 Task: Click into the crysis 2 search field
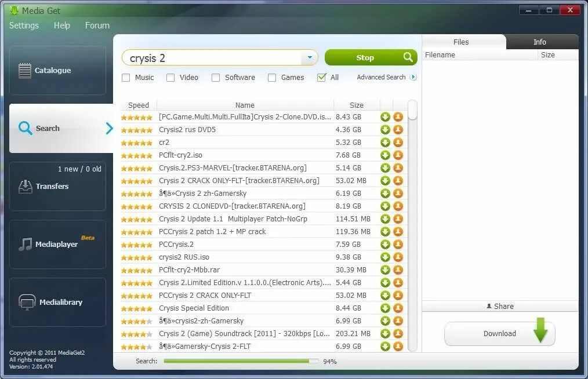[x=213, y=58]
